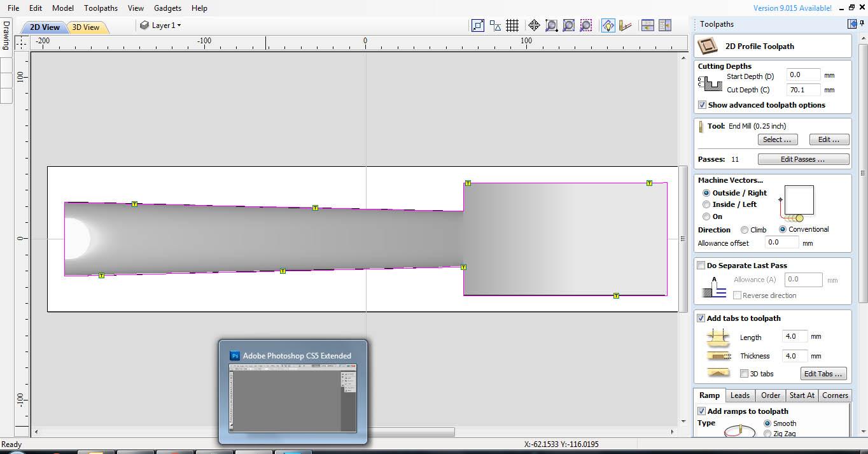Activate the zoom to box tool
The height and width of the screenshot is (454, 868).
click(552, 25)
